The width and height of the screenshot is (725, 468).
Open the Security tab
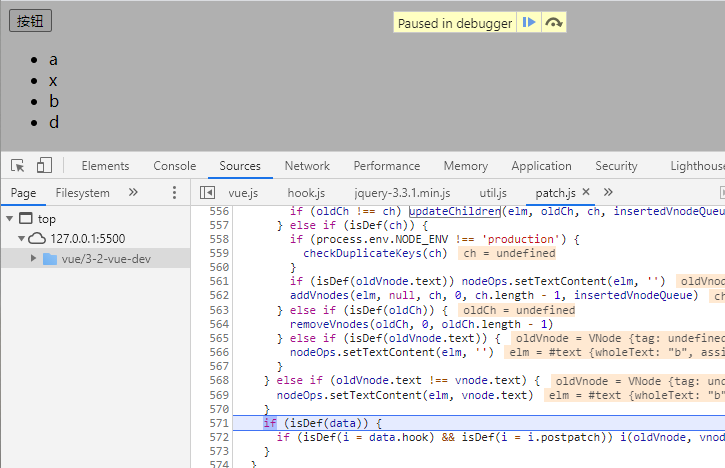[x=616, y=166]
